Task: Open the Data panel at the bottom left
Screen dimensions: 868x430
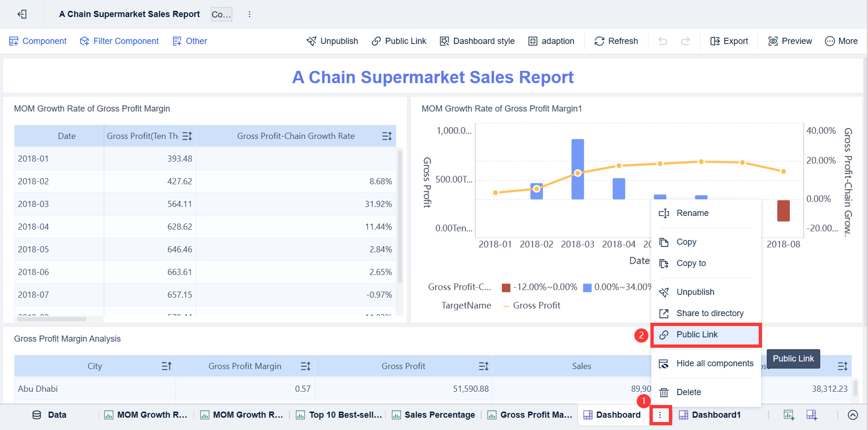Action: coord(50,414)
